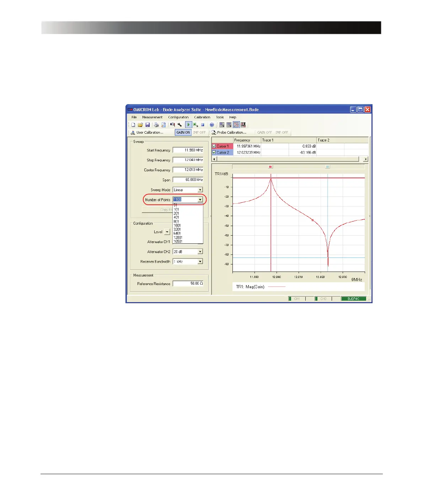Start continuous measurement with green play icon
This screenshot has height=504, width=423.
click(188, 125)
